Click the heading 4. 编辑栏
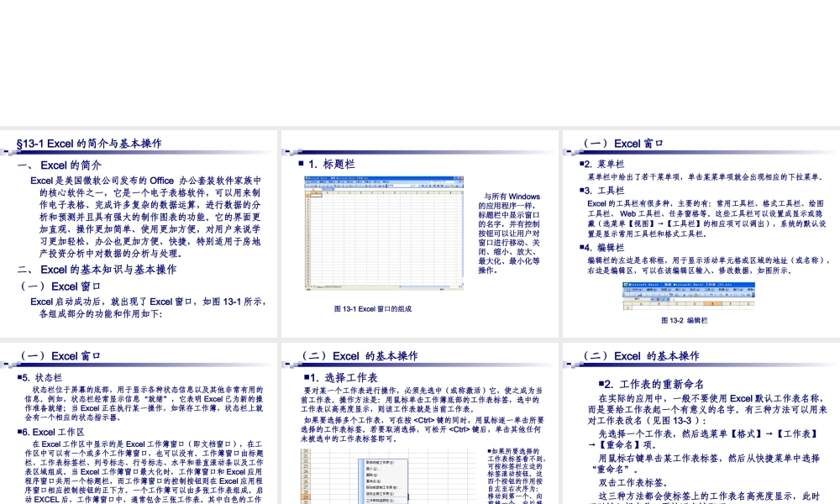The width and height of the screenshot is (840, 504). [x=601, y=248]
